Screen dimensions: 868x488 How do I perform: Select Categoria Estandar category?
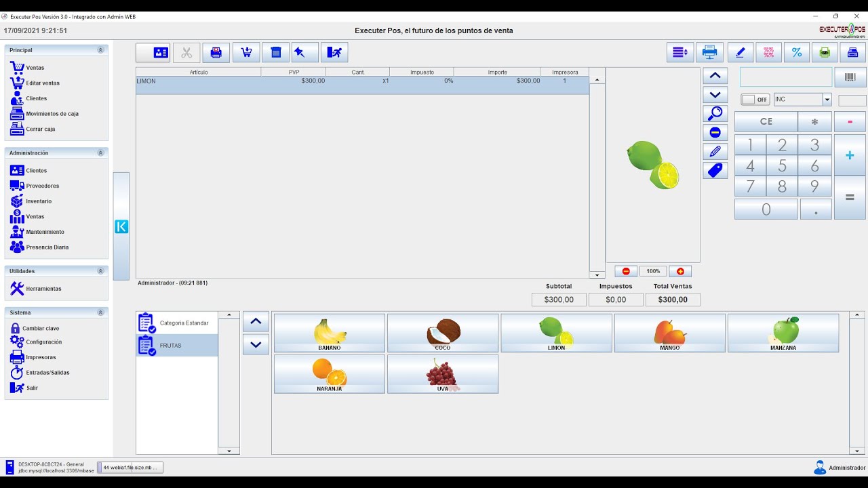point(178,323)
